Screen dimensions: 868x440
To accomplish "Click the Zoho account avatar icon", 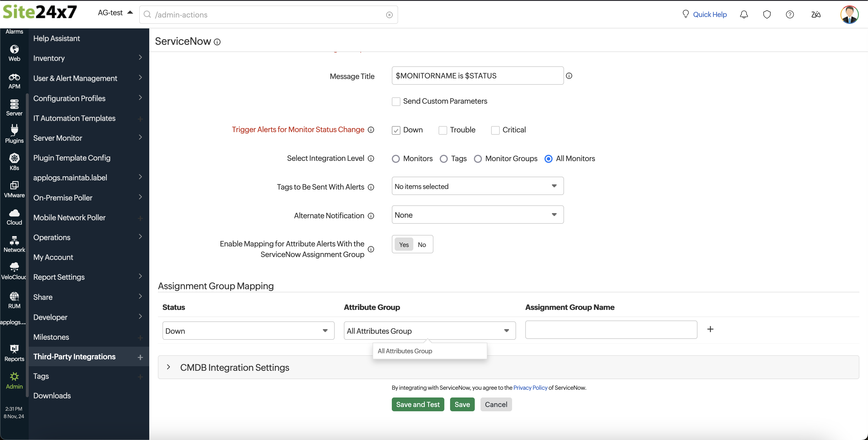I will 850,15.
